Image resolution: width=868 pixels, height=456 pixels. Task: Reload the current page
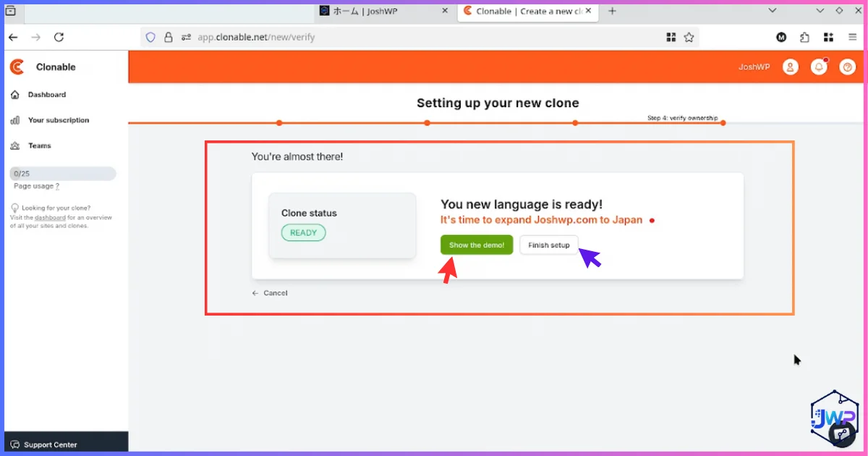(x=59, y=37)
